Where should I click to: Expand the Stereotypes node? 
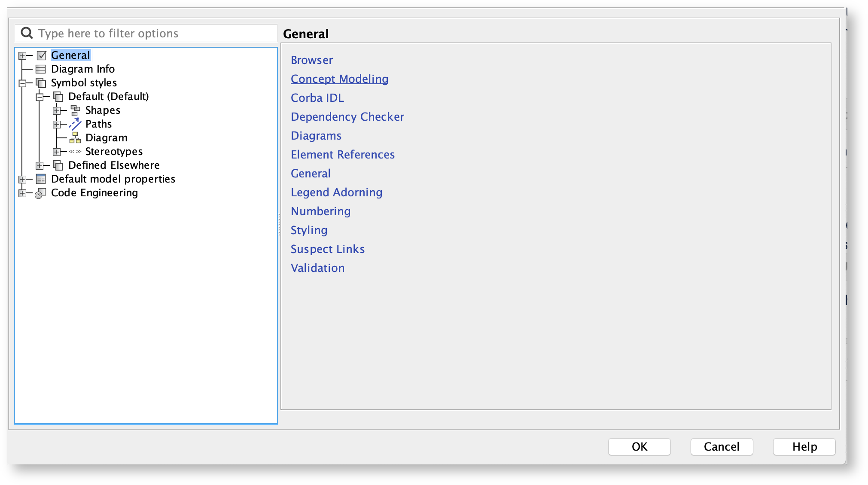click(x=57, y=152)
